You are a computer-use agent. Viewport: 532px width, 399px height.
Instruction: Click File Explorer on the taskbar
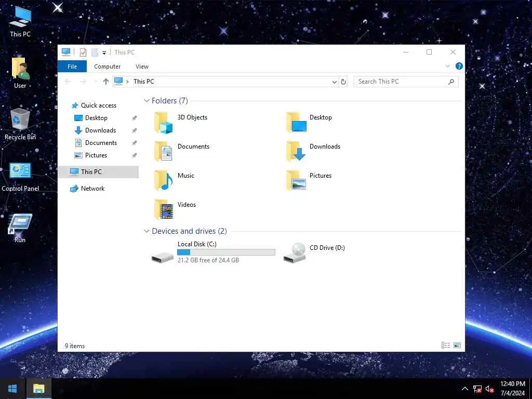(38, 389)
